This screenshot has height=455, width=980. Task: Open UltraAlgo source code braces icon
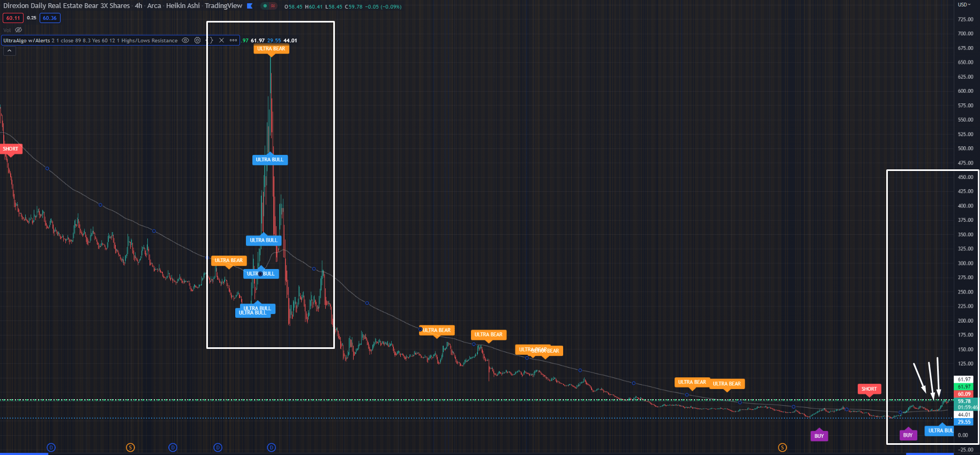click(x=210, y=40)
